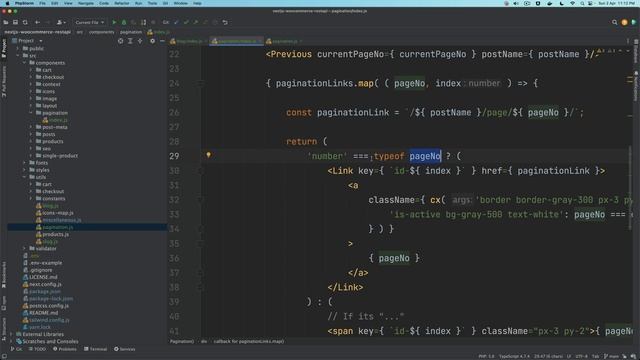Switch to the pagination.js editor tab

[284, 41]
